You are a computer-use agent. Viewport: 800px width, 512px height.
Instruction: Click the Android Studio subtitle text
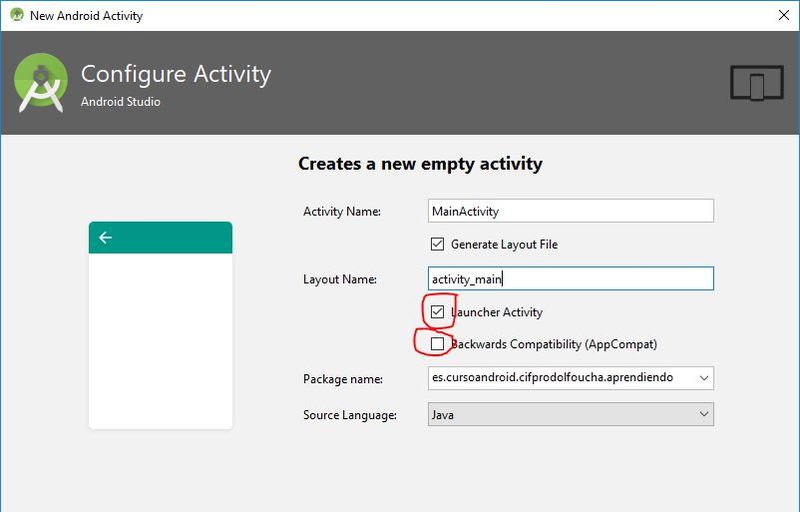[x=120, y=101]
